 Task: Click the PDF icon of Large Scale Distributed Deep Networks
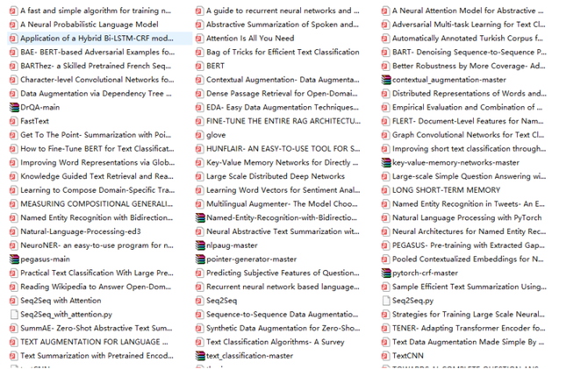[199, 176]
